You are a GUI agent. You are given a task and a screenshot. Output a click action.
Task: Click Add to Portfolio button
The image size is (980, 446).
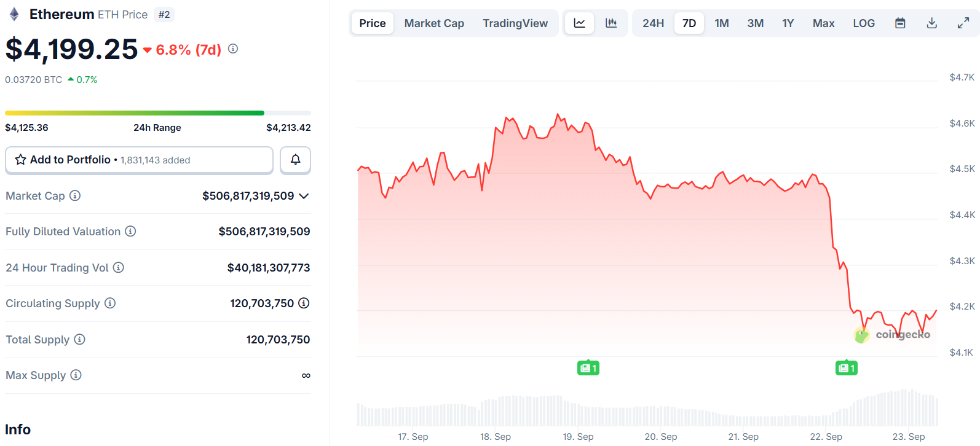coord(139,160)
